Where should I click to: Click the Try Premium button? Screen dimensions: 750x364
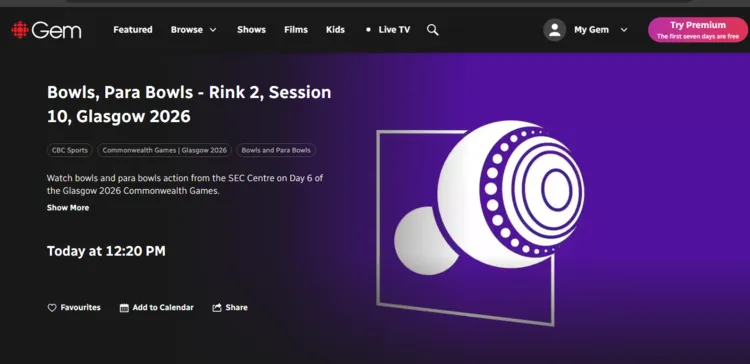point(697,30)
